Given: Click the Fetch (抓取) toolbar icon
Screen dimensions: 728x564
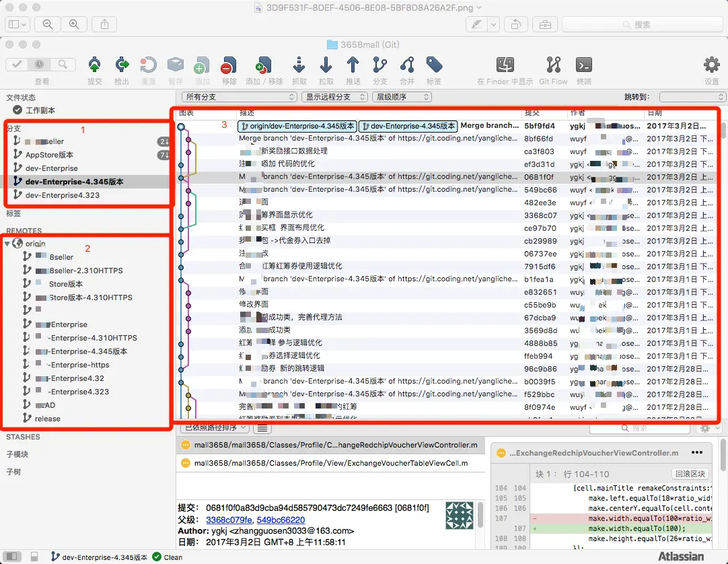Looking at the screenshot, I should click(299, 65).
